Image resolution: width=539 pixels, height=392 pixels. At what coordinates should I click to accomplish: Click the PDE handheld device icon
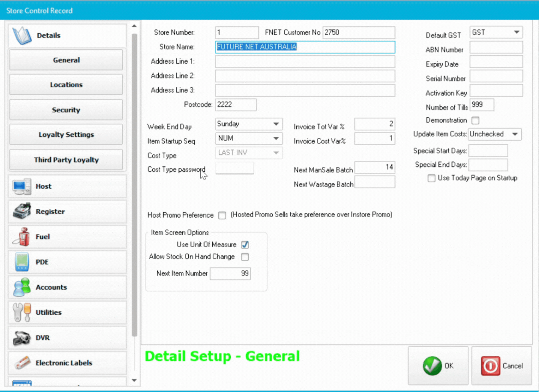[x=22, y=262]
